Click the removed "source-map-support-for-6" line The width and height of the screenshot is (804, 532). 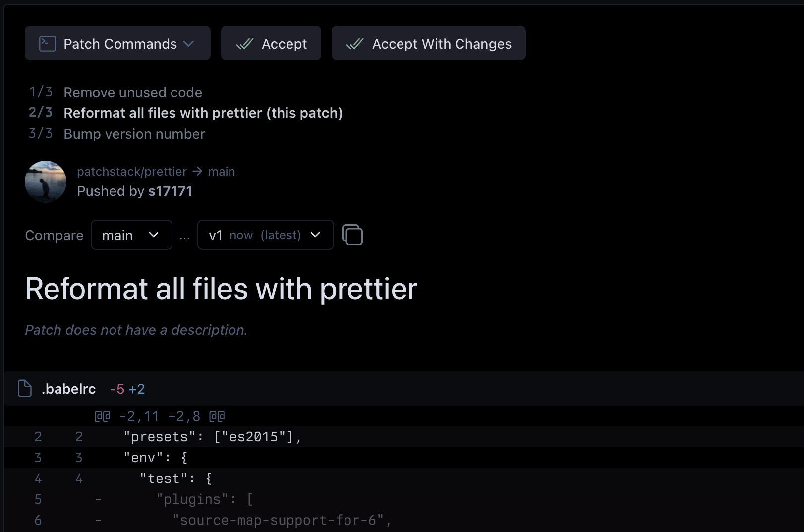(404, 520)
